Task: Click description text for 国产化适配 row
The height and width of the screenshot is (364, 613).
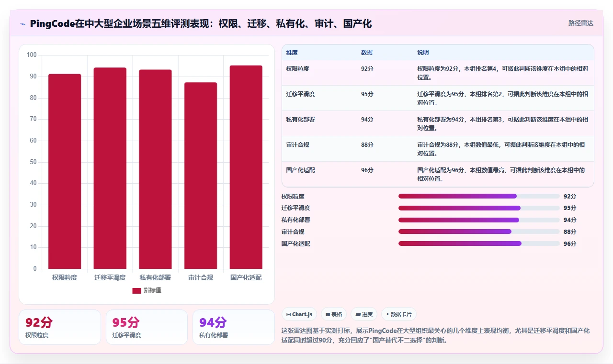Action: (x=501, y=174)
